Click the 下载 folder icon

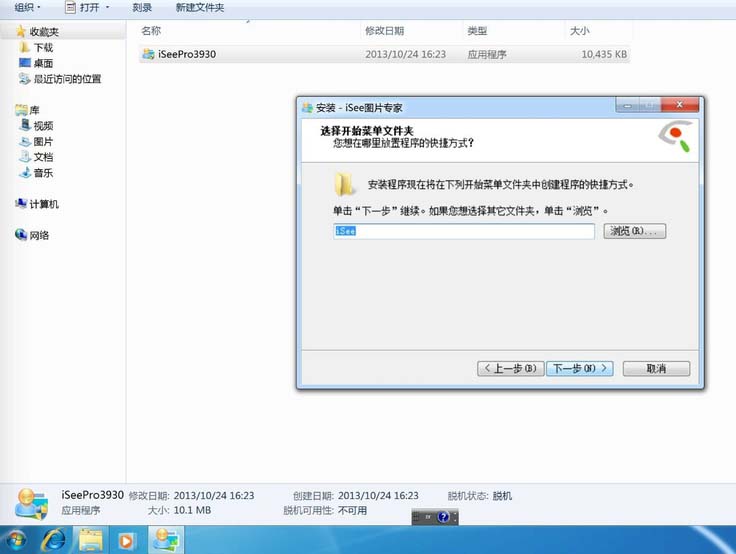coord(25,47)
